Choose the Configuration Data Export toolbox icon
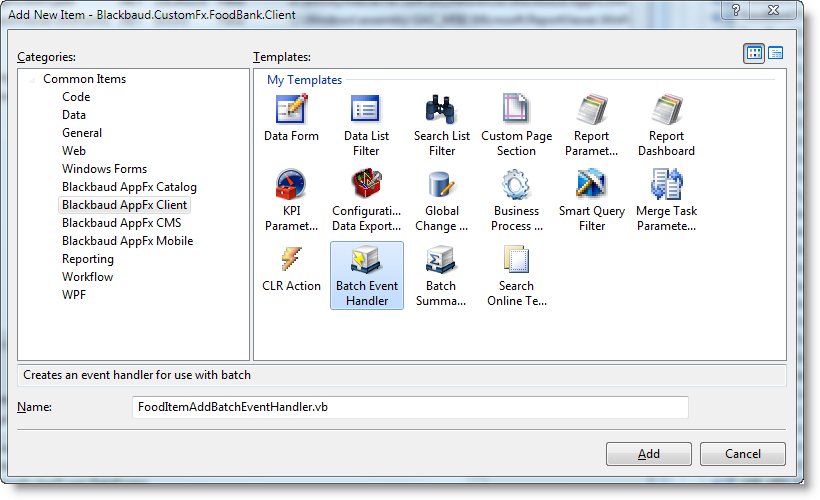This screenshot has width=820, height=500. tap(367, 184)
